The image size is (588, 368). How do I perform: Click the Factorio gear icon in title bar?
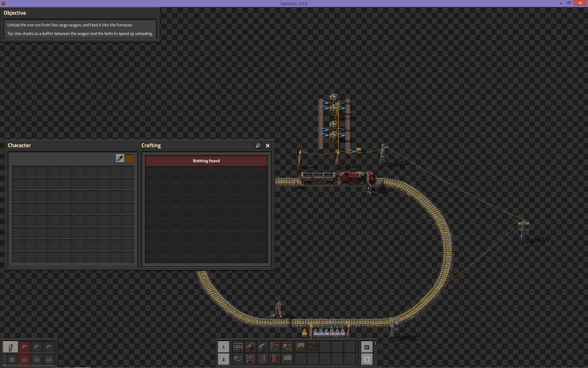pos(3,3)
